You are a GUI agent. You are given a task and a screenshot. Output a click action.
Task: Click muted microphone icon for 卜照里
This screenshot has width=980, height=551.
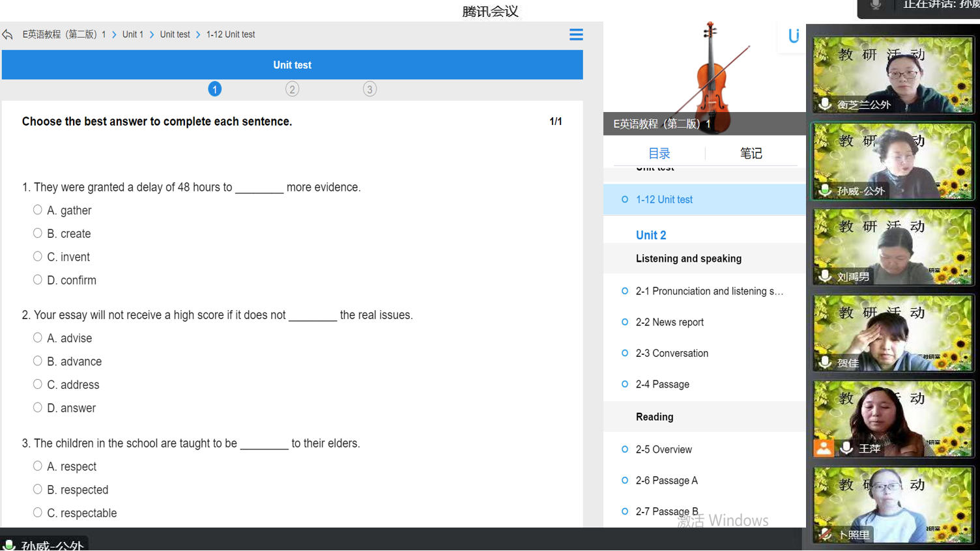(x=825, y=534)
